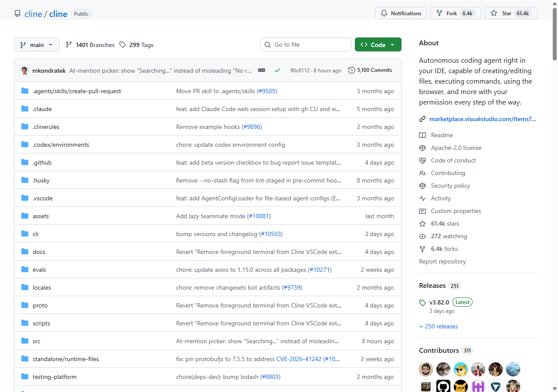558x392 pixels.
Task: Click the tag icon next to 299 Tags
Action: click(x=122, y=45)
